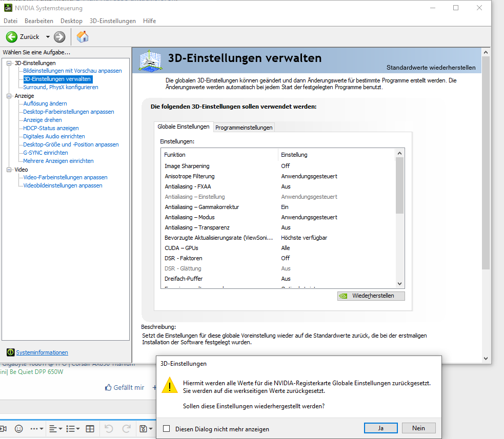The image size is (504, 439).
Task: Open the Hilfe menu
Action: pos(150,21)
